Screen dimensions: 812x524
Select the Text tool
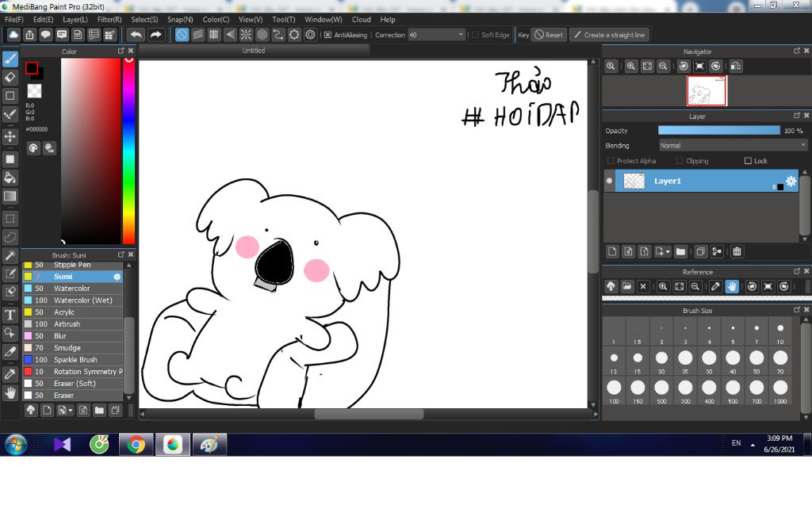pyautogui.click(x=10, y=315)
